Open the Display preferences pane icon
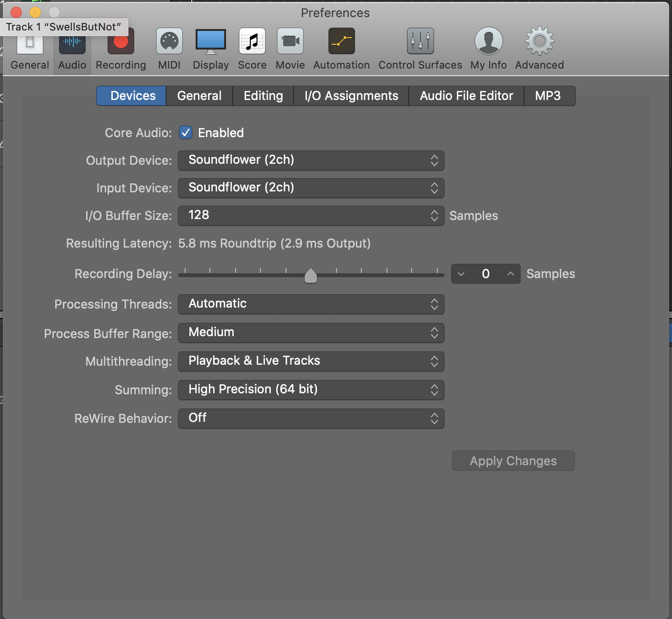672x619 pixels. 211,41
